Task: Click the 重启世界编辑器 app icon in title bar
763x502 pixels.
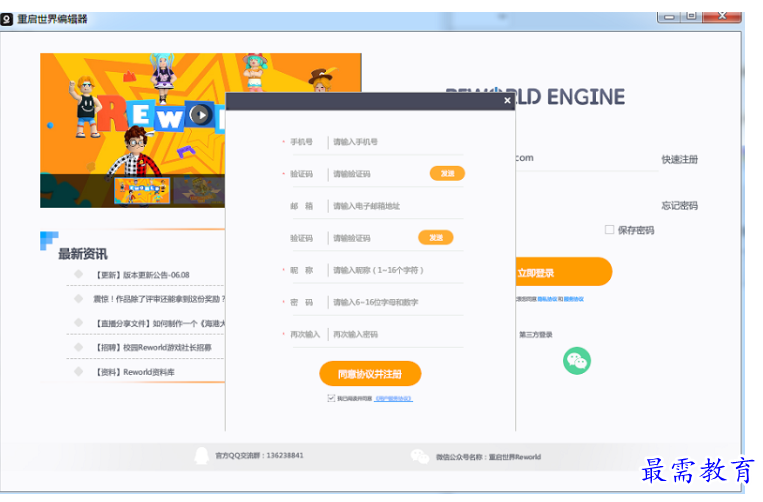Action: (6, 19)
